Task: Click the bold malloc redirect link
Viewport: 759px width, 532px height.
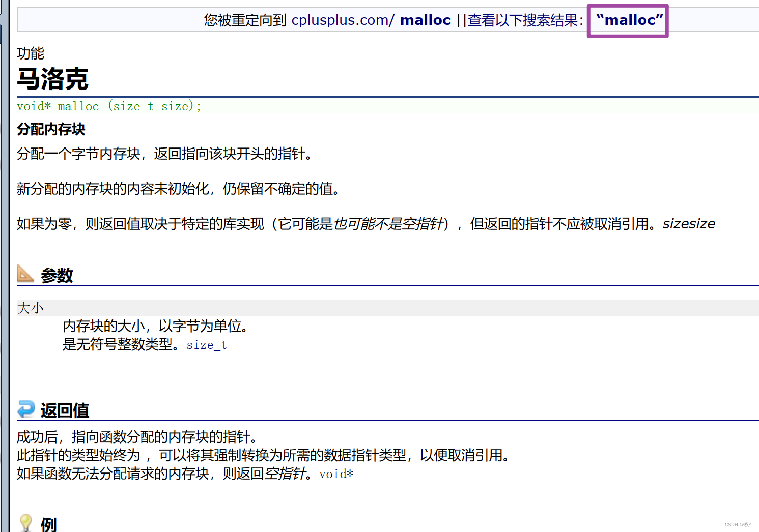Action: tap(425, 20)
